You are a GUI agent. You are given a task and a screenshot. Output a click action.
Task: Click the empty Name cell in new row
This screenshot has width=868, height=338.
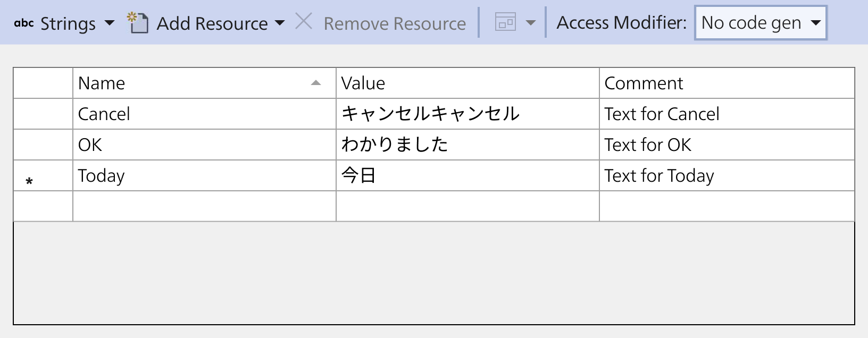(204, 206)
